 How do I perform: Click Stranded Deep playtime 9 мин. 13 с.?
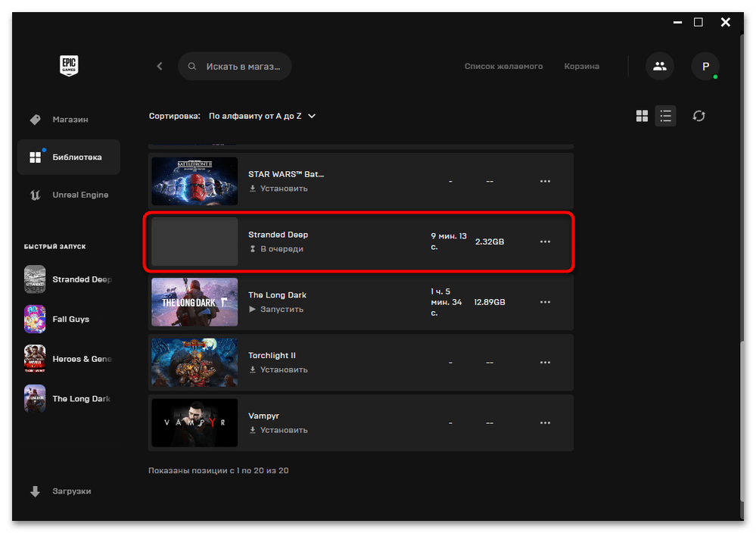449,242
